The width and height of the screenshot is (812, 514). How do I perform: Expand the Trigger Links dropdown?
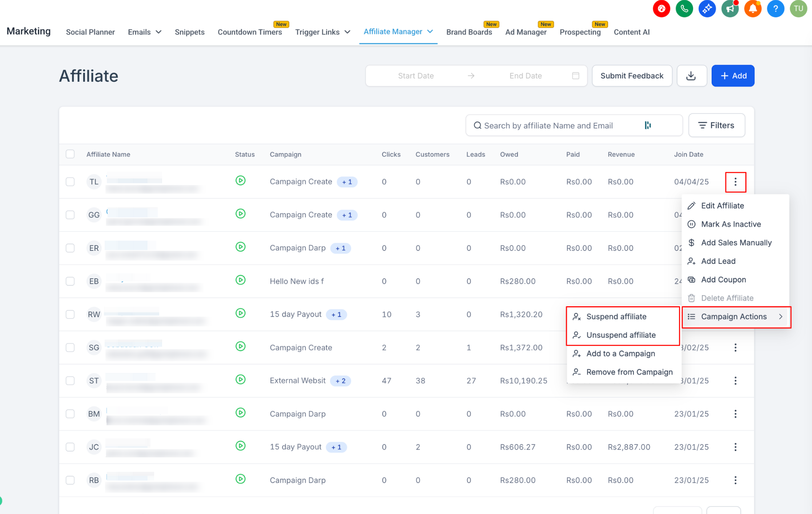[x=323, y=32]
